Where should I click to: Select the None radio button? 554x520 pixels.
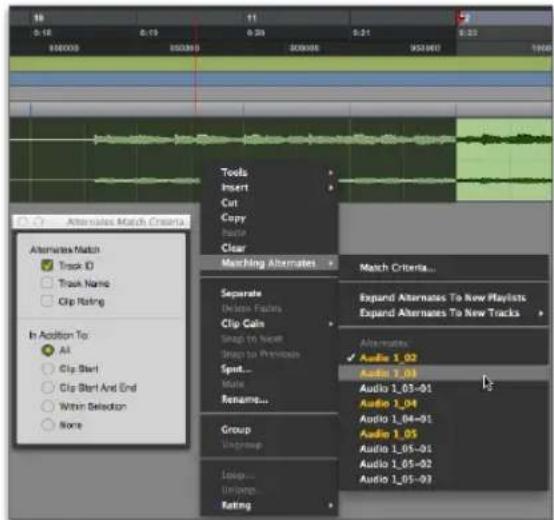(48, 425)
